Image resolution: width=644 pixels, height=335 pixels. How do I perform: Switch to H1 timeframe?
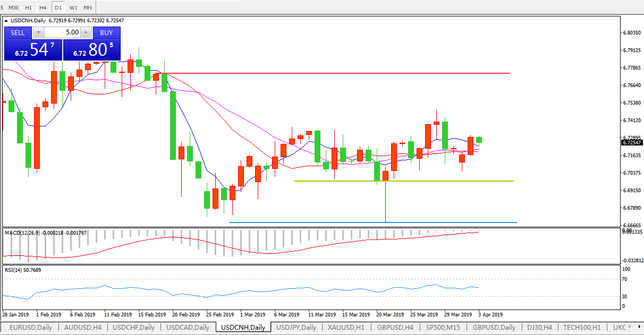(x=29, y=7)
